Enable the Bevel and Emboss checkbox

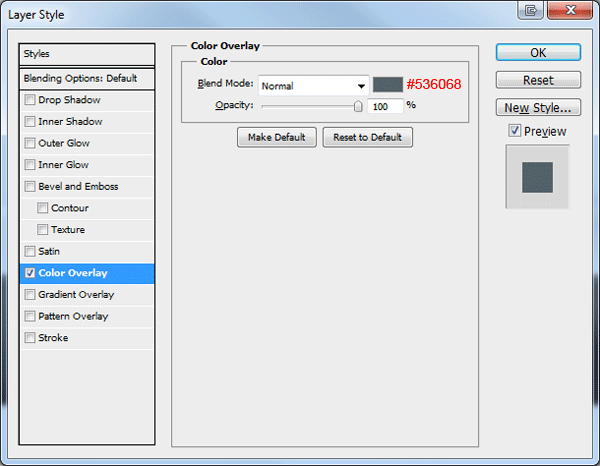[29, 186]
